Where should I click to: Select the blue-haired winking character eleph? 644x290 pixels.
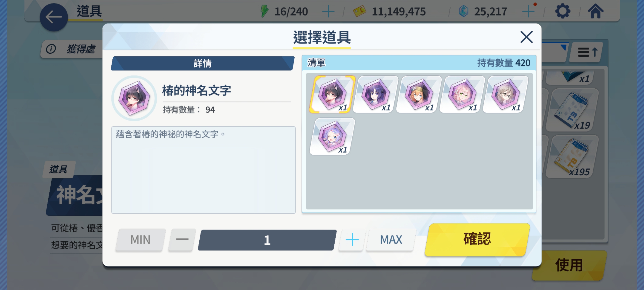[332, 137]
